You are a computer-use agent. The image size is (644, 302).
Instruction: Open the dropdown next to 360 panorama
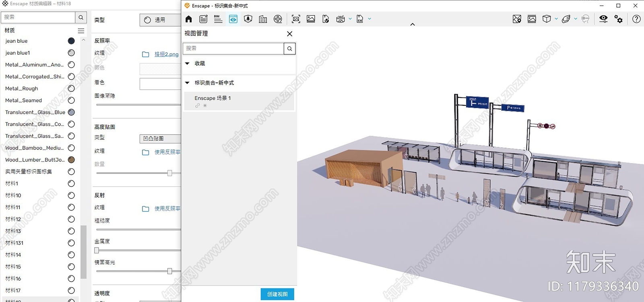tap(350, 19)
